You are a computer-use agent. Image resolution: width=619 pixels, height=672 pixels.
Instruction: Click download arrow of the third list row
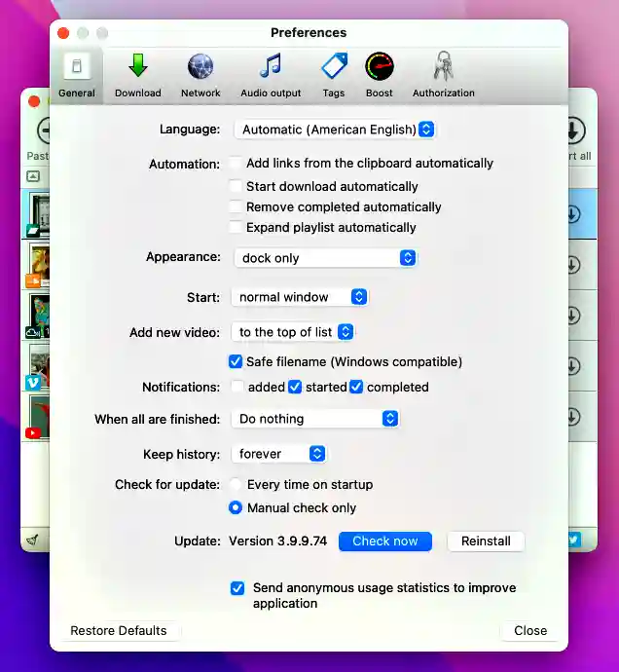tap(574, 316)
